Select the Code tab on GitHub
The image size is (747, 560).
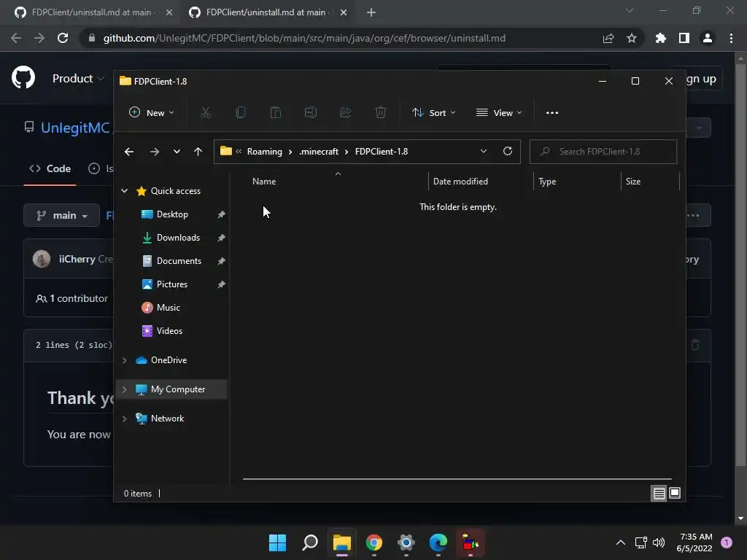coord(50,168)
